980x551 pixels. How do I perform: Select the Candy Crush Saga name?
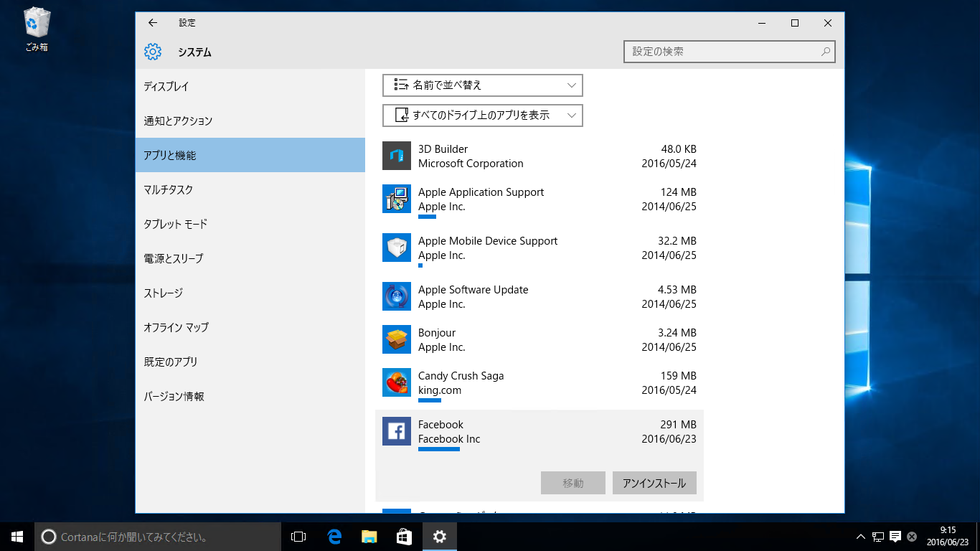coord(461,376)
